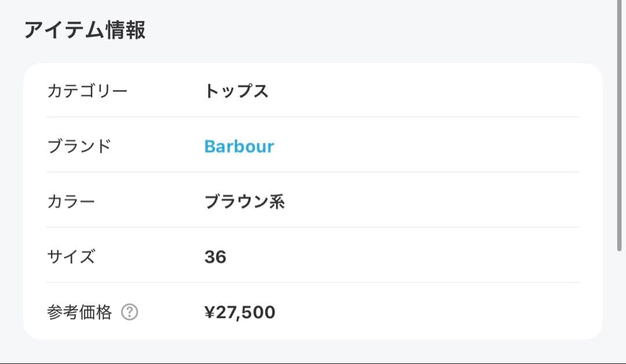
Task: Click the circled ? beside the reference price label
Action: click(x=129, y=312)
